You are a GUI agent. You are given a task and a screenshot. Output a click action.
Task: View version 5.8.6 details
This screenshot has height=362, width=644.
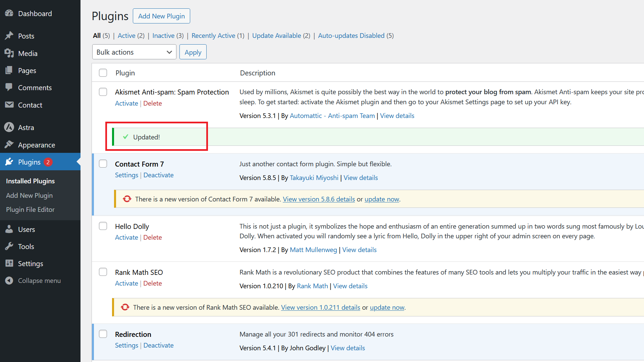[x=319, y=199]
